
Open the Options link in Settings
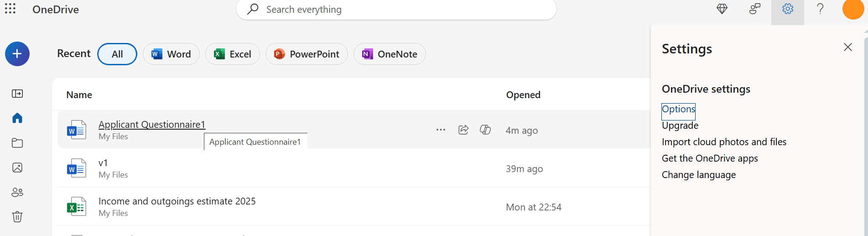[x=678, y=109]
